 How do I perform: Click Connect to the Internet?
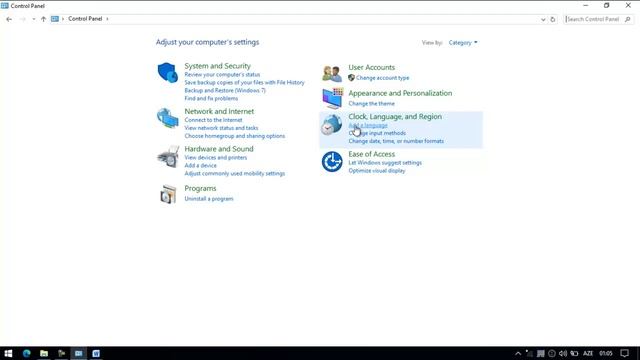(213, 120)
